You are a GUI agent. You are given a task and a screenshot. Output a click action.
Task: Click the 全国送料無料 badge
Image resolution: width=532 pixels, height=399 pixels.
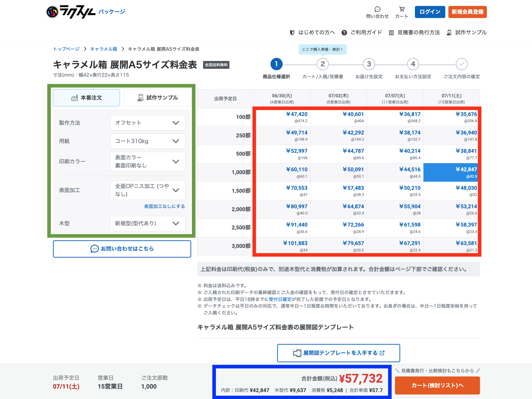pyautogui.click(x=216, y=65)
